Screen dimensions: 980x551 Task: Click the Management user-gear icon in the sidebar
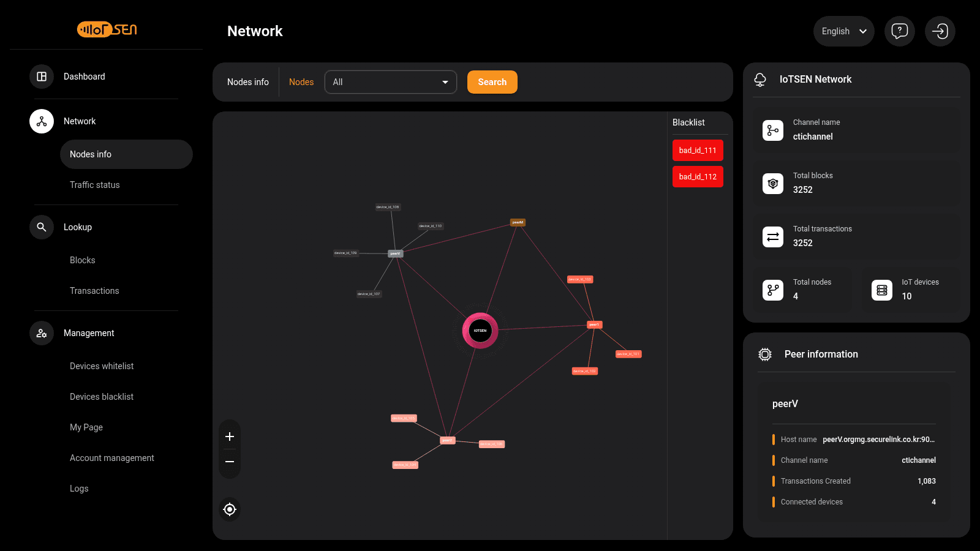[42, 333]
